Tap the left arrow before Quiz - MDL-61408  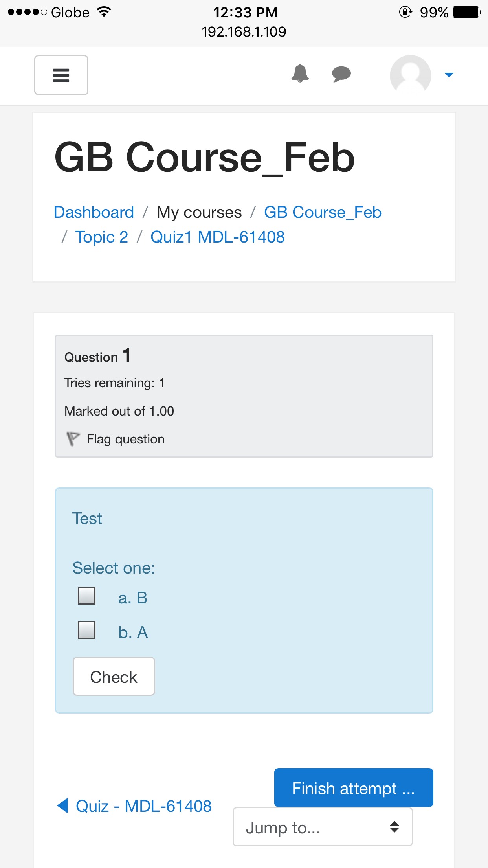(x=62, y=805)
